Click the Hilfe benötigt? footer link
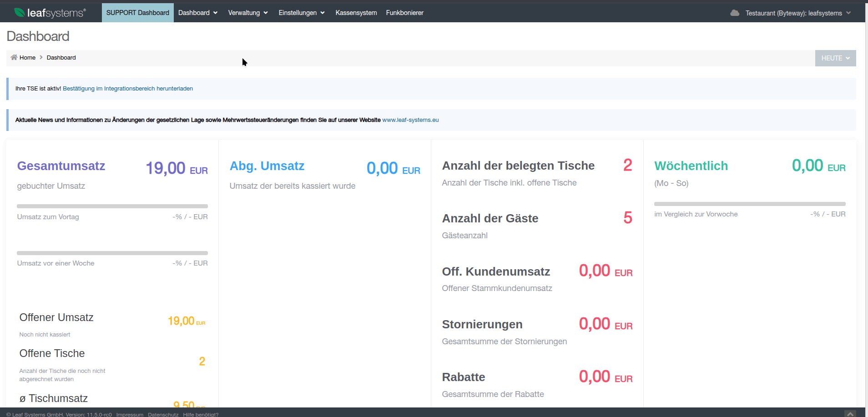This screenshot has height=417, width=868. [x=201, y=414]
